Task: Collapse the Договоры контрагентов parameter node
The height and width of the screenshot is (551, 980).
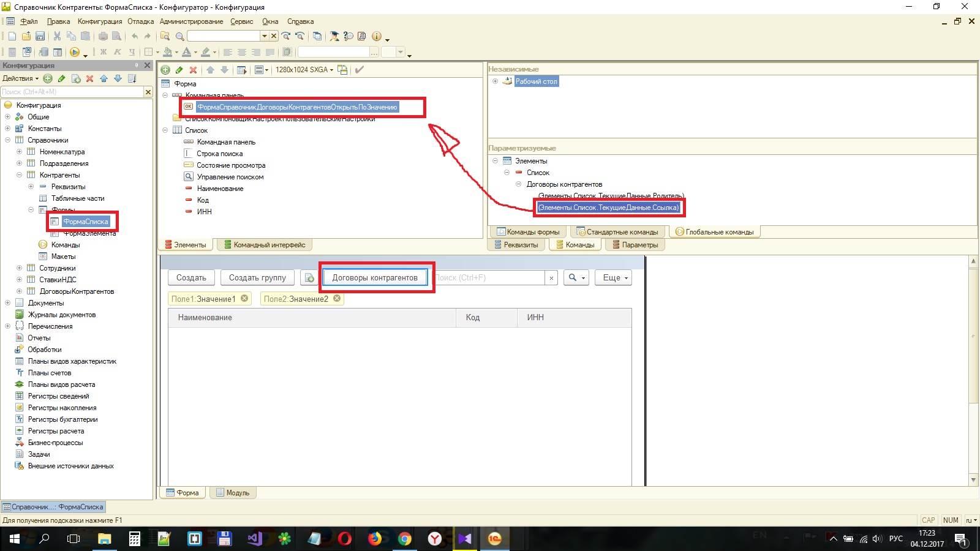Action: 518,184
